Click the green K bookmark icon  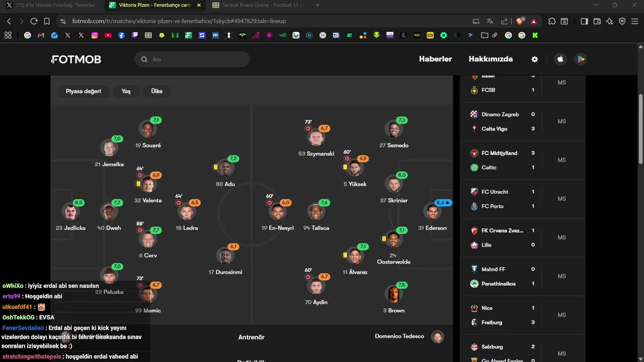[535, 35]
